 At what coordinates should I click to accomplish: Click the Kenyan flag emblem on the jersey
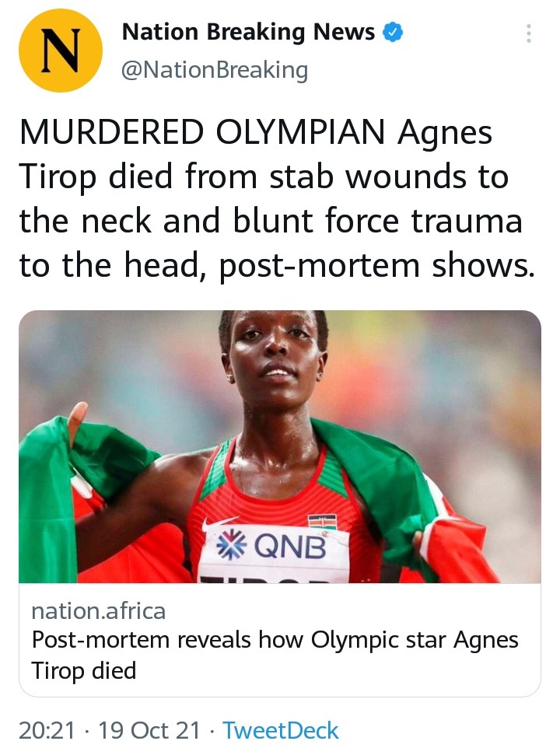point(322,522)
